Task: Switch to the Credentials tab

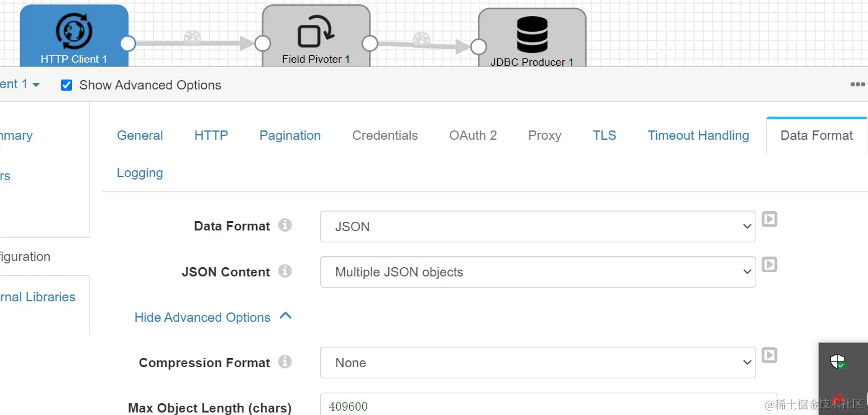Action: coord(385,135)
